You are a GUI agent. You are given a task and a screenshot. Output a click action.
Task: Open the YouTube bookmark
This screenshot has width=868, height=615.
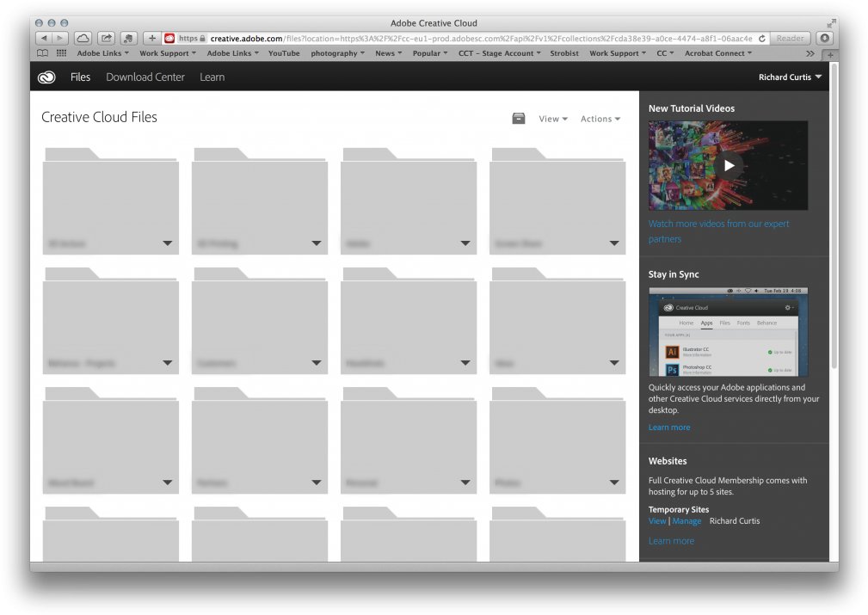coord(284,53)
